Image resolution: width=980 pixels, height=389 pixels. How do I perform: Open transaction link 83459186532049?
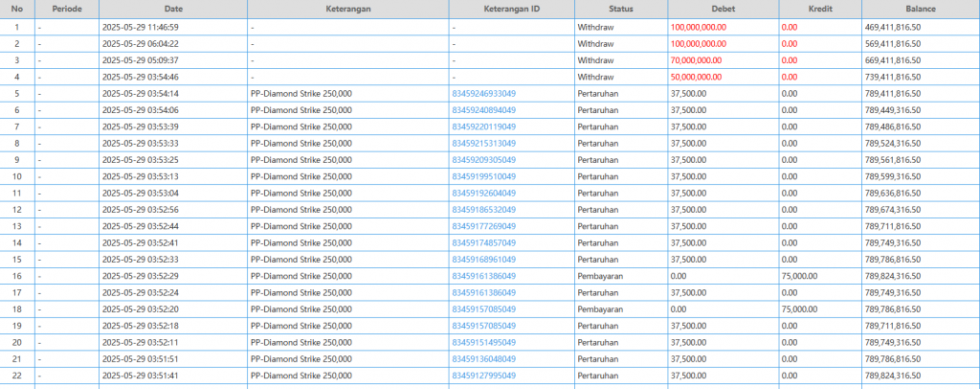click(483, 210)
